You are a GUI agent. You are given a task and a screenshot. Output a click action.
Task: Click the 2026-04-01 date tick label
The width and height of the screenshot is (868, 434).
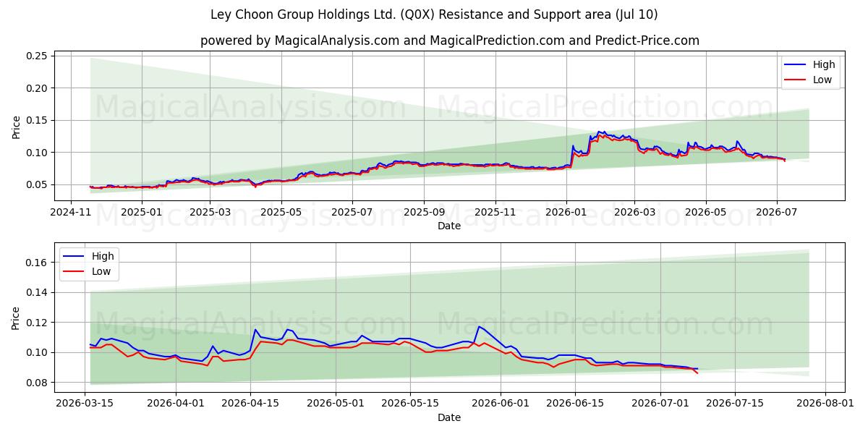[x=176, y=404]
